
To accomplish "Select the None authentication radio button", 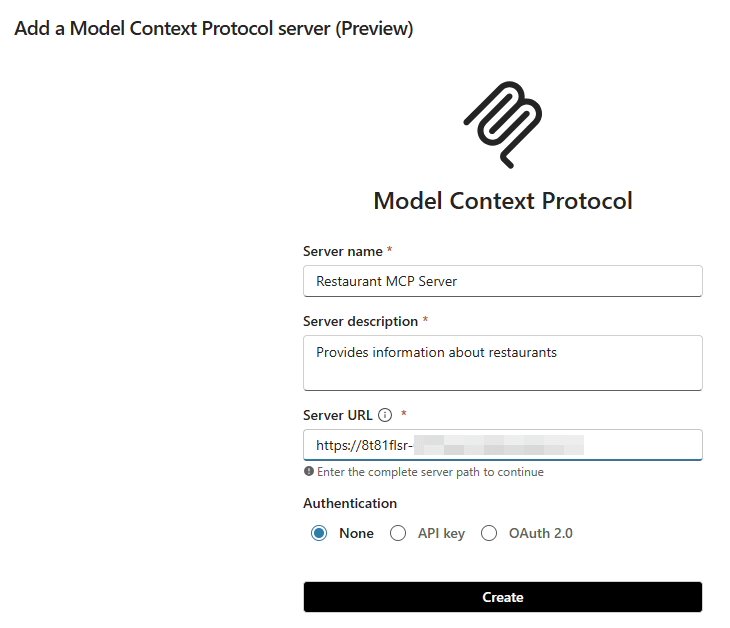I will 319,533.
